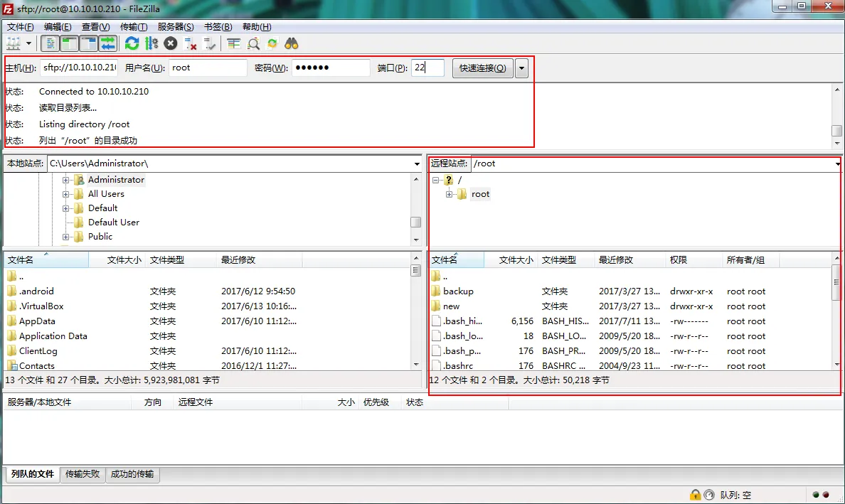Click the 主机 host input field
This screenshot has width=845, height=504.
click(x=79, y=68)
